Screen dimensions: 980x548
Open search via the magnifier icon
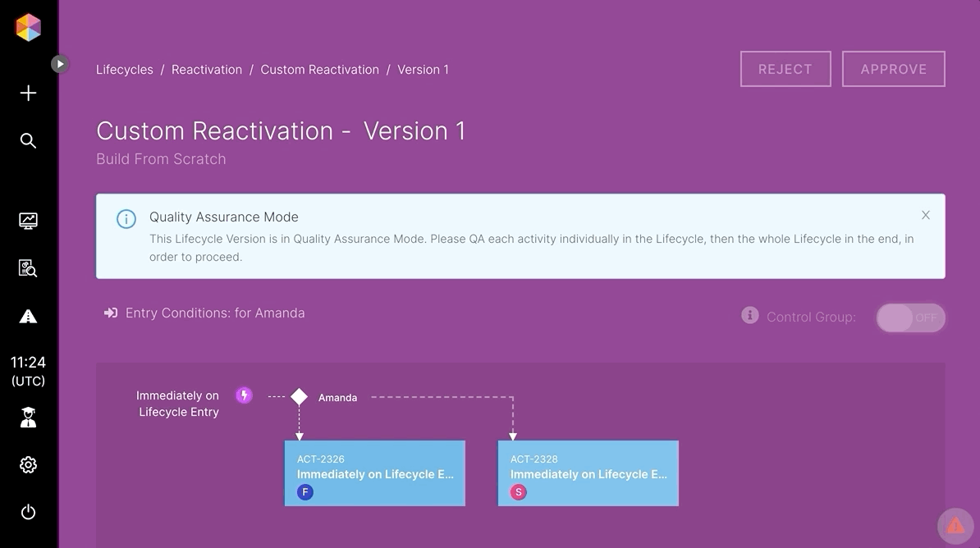[x=28, y=140]
